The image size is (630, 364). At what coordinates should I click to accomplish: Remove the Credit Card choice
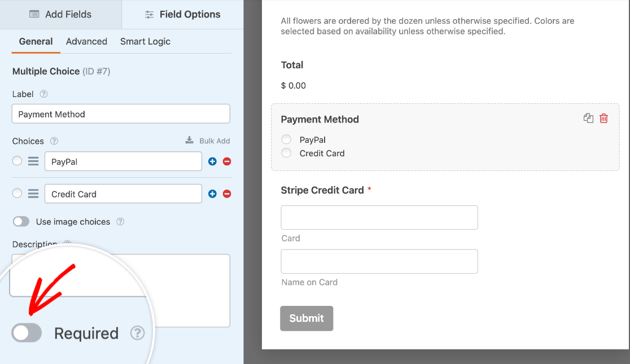click(227, 194)
